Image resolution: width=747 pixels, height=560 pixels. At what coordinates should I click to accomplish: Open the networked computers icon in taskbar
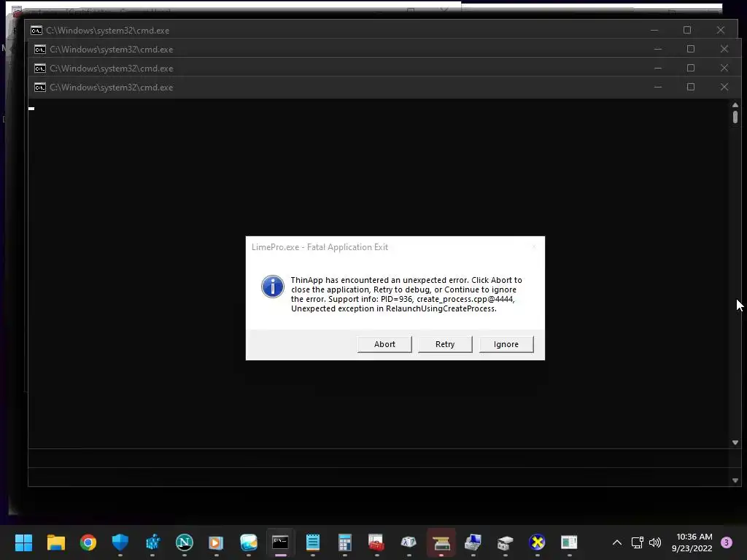click(473, 542)
